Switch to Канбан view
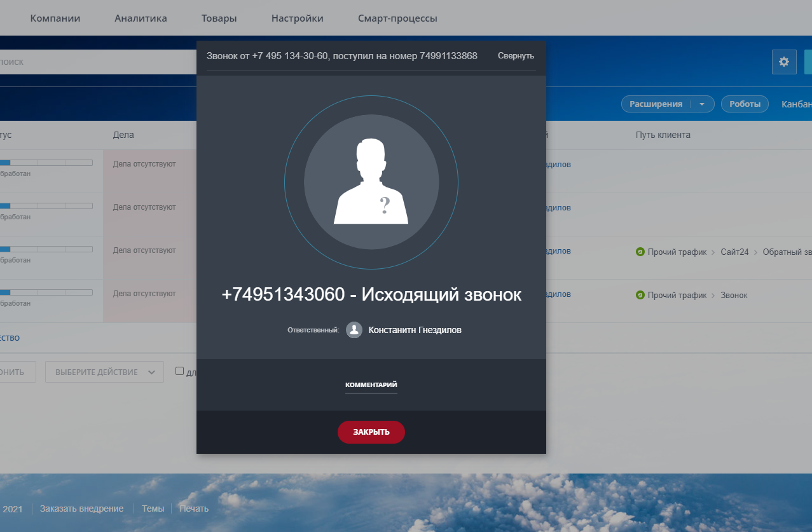Image resolution: width=812 pixels, height=532 pixels. tap(797, 104)
